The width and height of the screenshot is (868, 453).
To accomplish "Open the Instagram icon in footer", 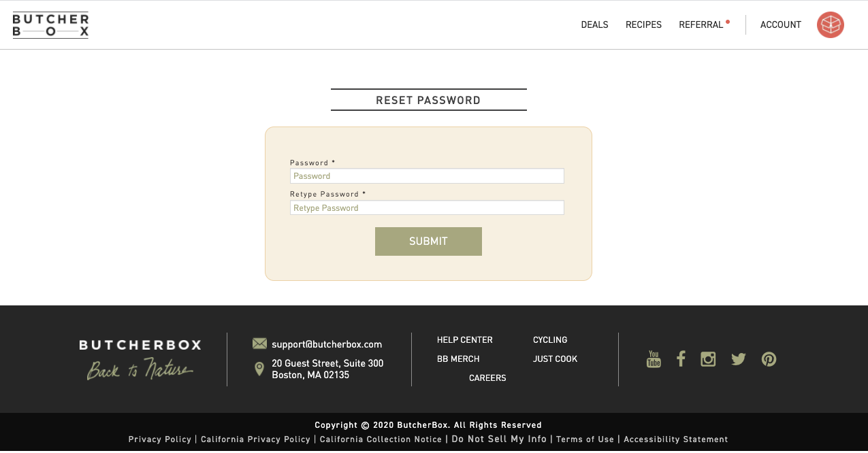I will tap(708, 359).
